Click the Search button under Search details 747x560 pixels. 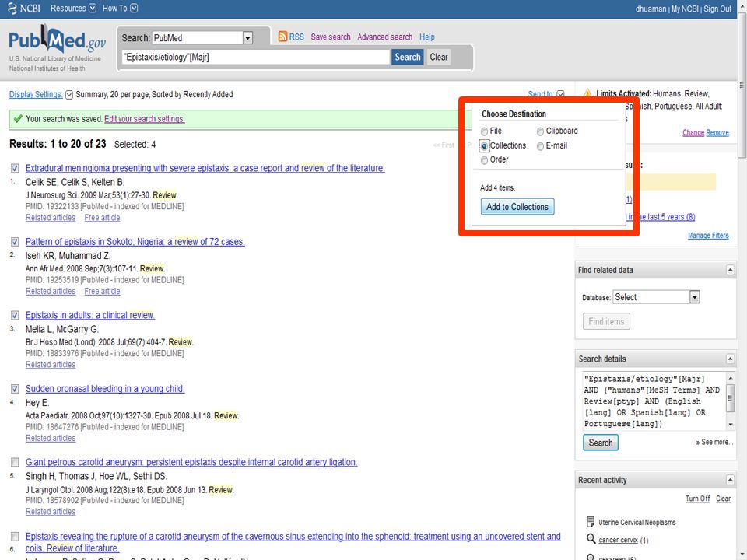click(600, 443)
